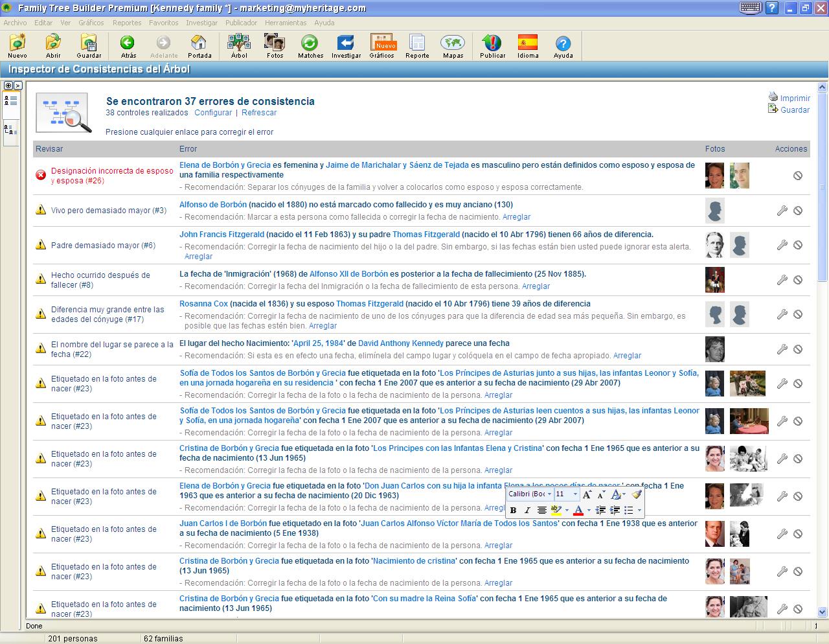The width and height of the screenshot is (829, 644).
Task: Open the Mapas toolbar icon
Action: coord(453,47)
